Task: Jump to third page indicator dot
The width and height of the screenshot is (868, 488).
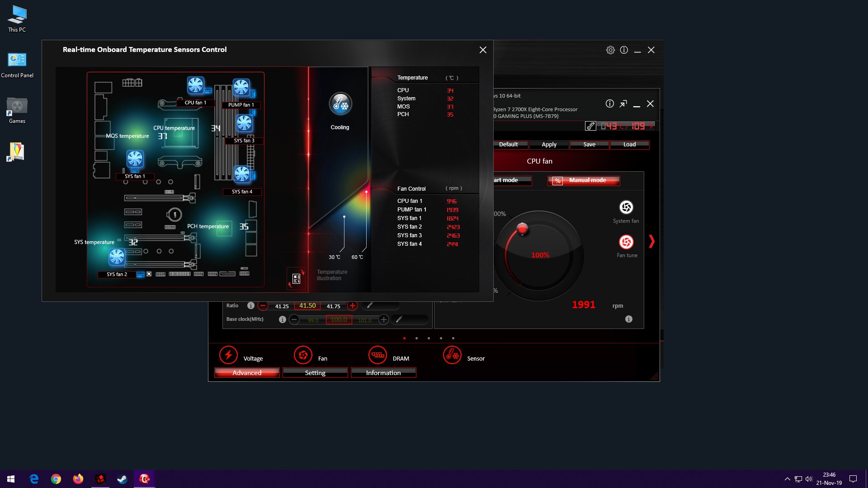Action: 429,338
